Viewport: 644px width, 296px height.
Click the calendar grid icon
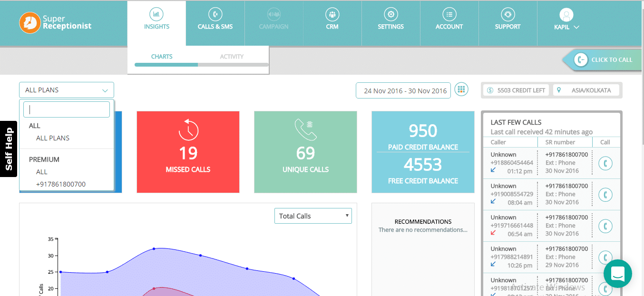pyautogui.click(x=461, y=89)
